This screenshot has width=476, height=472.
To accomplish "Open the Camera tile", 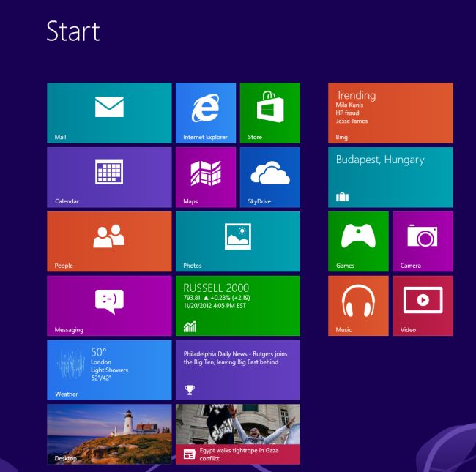I will 423,241.
